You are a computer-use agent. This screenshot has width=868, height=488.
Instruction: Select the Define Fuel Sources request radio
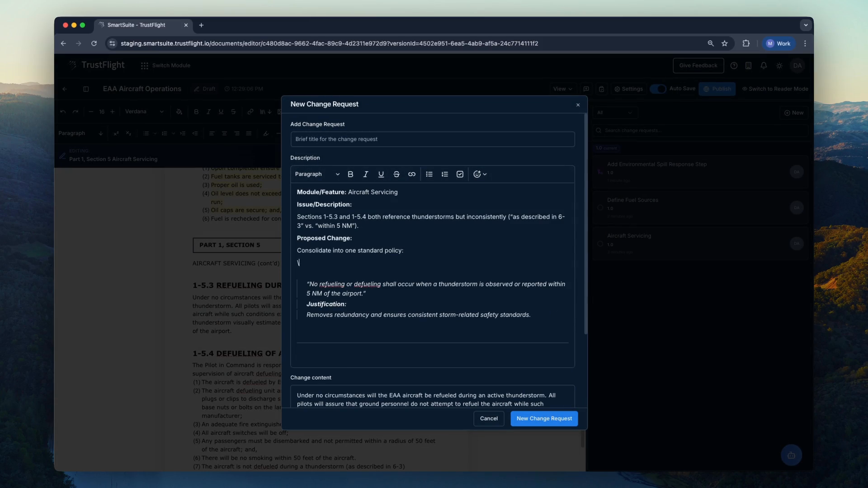tap(600, 207)
